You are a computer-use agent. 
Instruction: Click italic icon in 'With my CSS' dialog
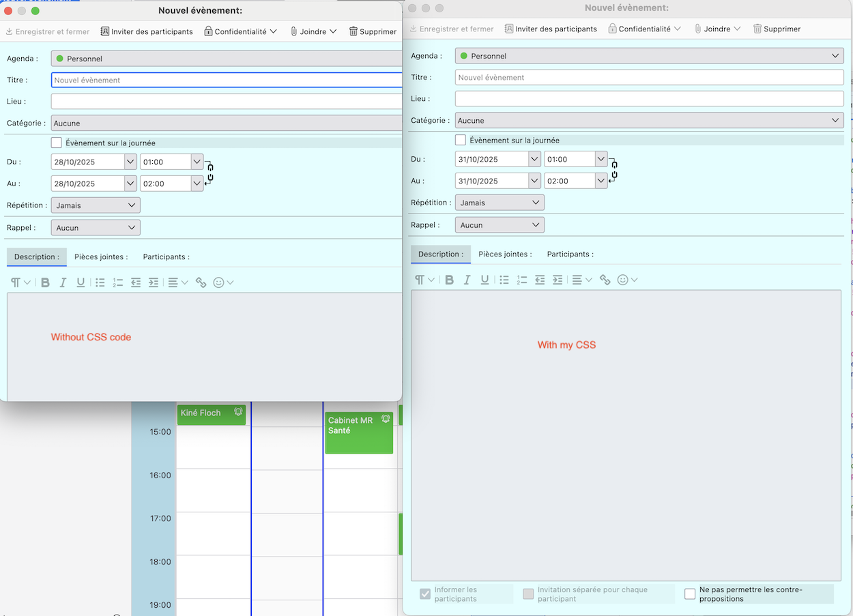[467, 280]
